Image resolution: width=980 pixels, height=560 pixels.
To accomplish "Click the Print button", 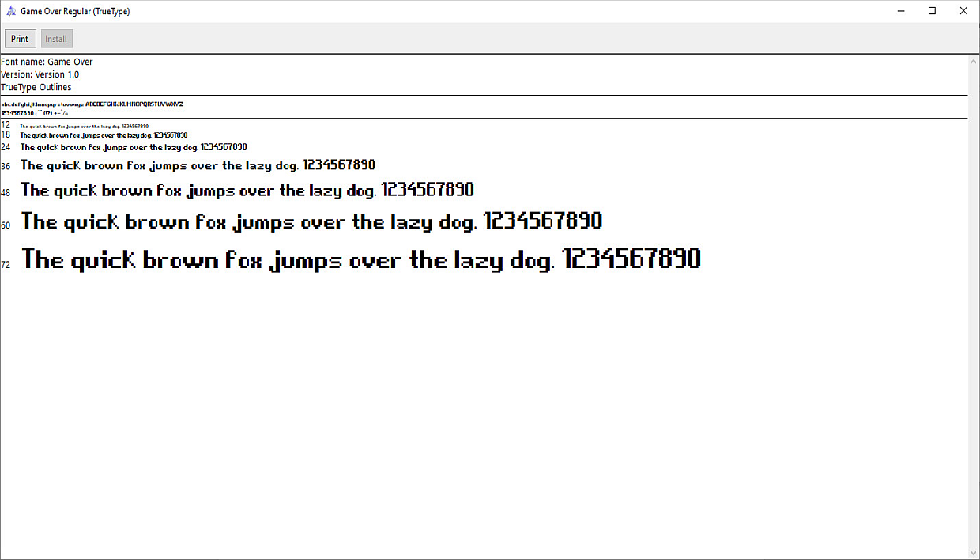I will [20, 38].
